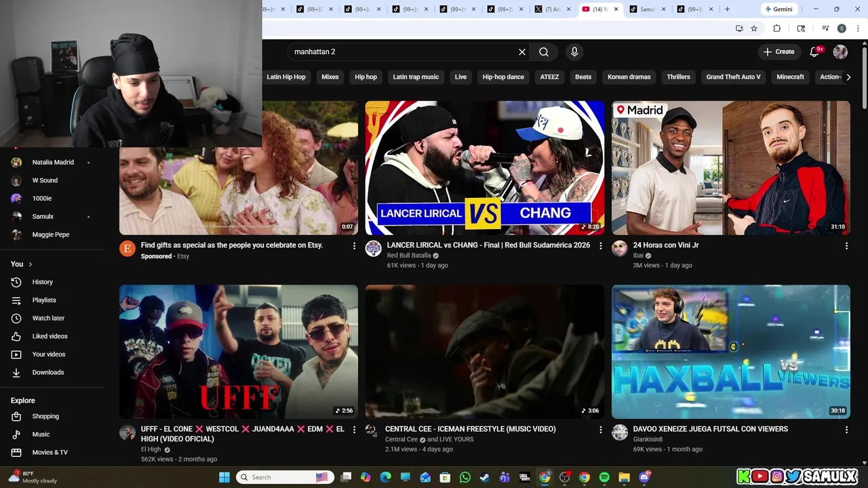Open the Chrome profile 'S' icon
The height and width of the screenshot is (488, 868).
pyautogui.click(x=842, y=28)
